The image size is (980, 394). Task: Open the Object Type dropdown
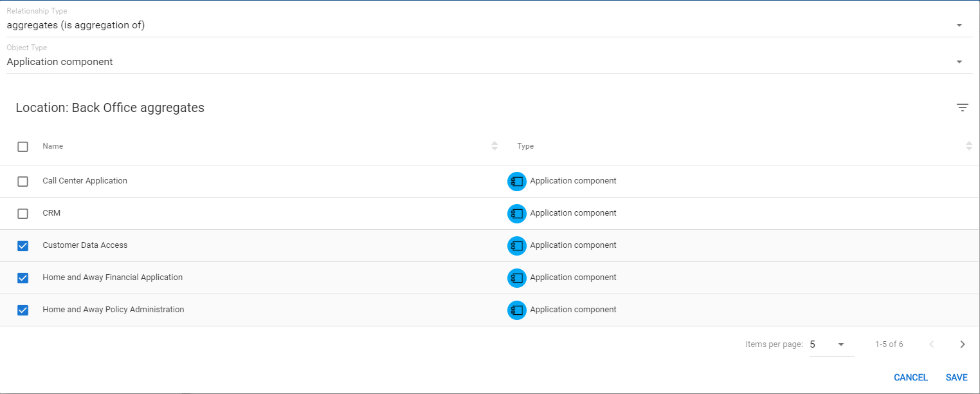pos(959,62)
